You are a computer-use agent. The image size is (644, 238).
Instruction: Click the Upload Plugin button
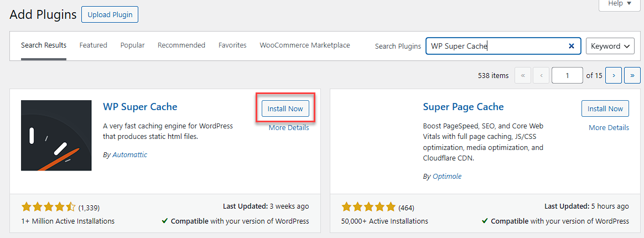click(110, 15)
